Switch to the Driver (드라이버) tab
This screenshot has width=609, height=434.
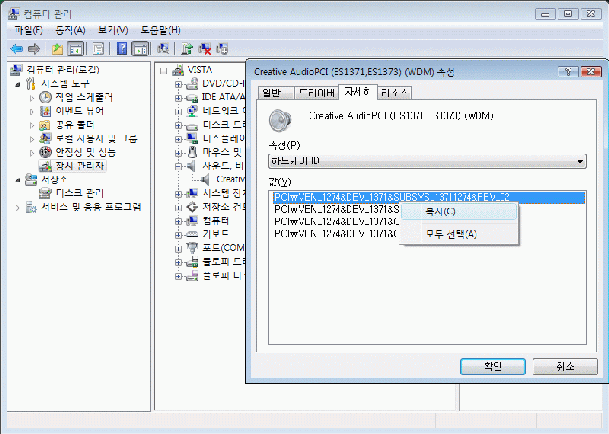tap(316, 93)
